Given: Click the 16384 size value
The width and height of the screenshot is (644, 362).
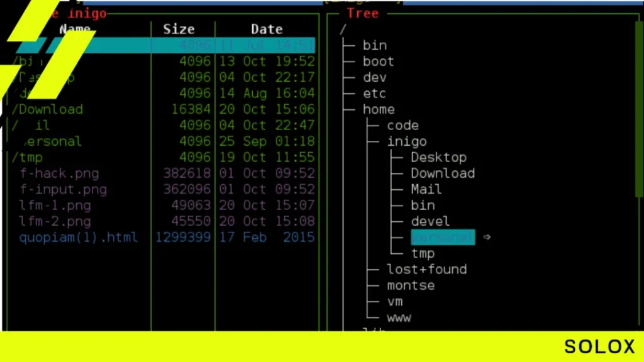Looking at the screenshot, I should tap(191, 109).
